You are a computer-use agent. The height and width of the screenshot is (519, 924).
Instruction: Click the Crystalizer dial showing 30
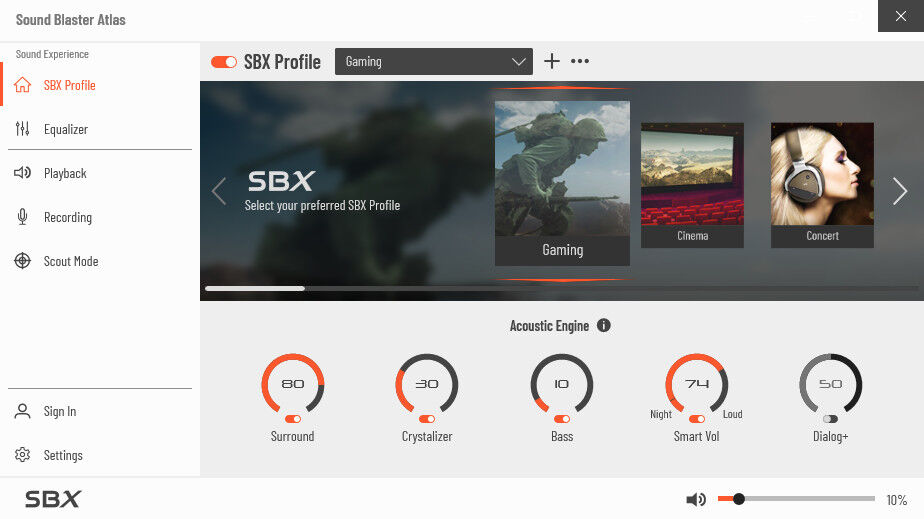pos(427,384)
